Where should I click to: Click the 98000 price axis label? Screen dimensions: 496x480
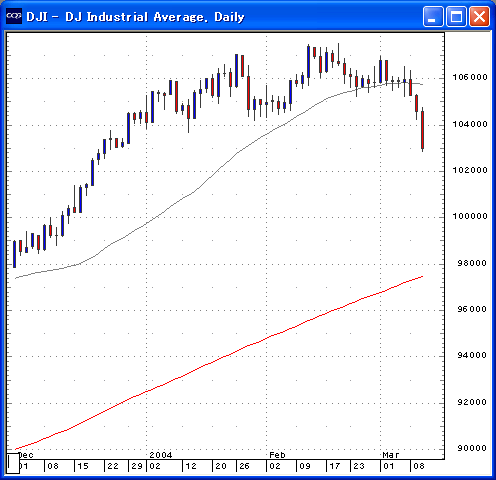pyautogui.click(x=472, y=263)
